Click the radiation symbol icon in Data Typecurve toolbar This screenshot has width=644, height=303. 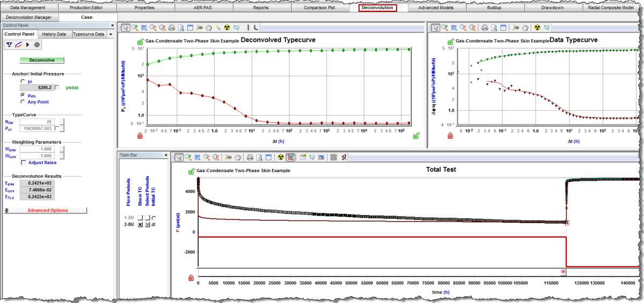[x=537, y=27]
